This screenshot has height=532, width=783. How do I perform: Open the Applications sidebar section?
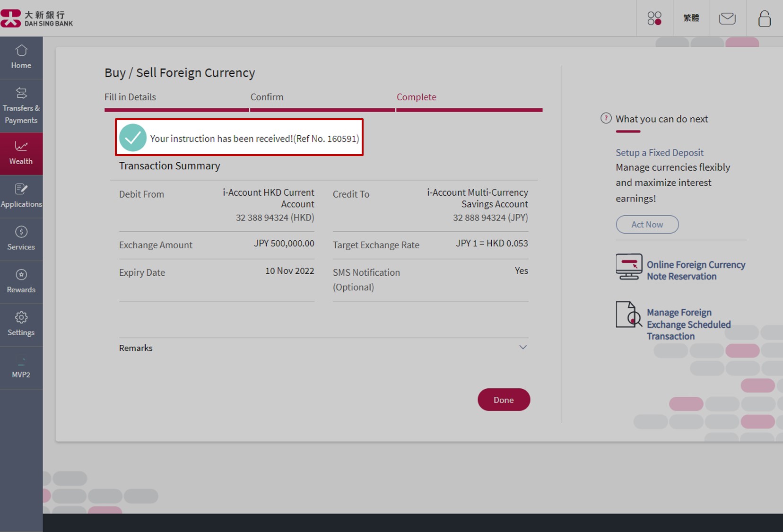click(x=21, y=196)
